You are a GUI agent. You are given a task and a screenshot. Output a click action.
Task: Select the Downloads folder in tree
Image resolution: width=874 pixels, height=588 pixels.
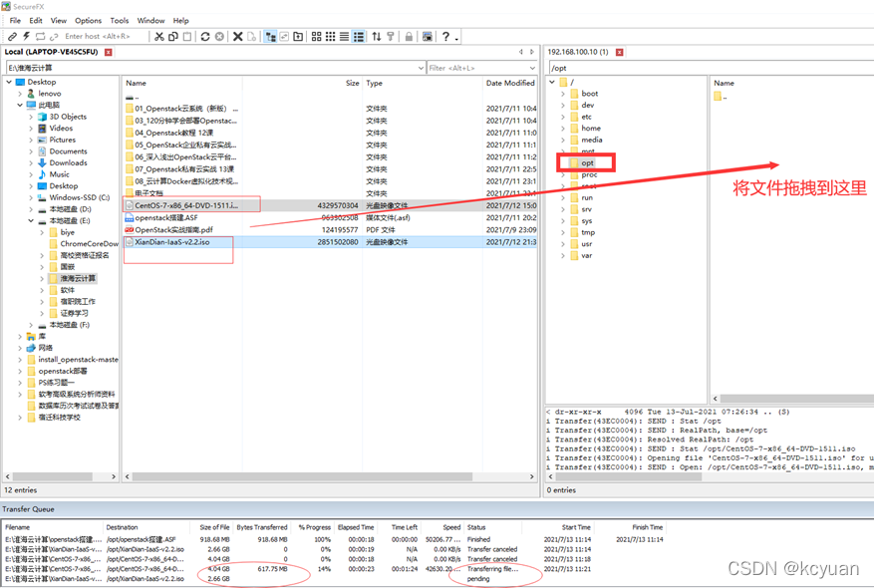pyautogui.click(x=68, y=162)
